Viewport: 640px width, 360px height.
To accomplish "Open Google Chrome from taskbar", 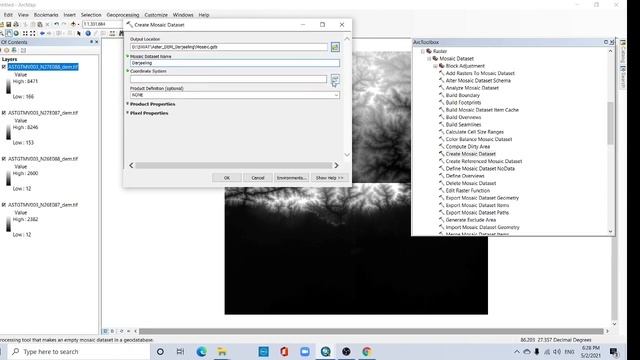I will coord(367,351).
